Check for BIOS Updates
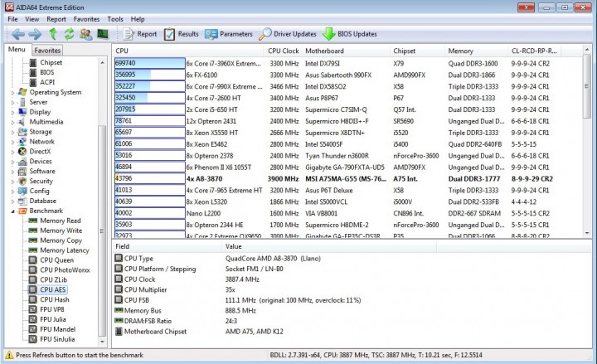 tap(350, 34)
